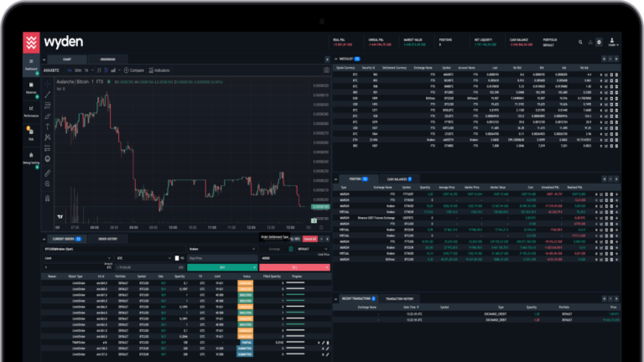Open the GTC time-in-force dropdown
644x362 pixels.
pyautogui.click(x=144, y=258)
